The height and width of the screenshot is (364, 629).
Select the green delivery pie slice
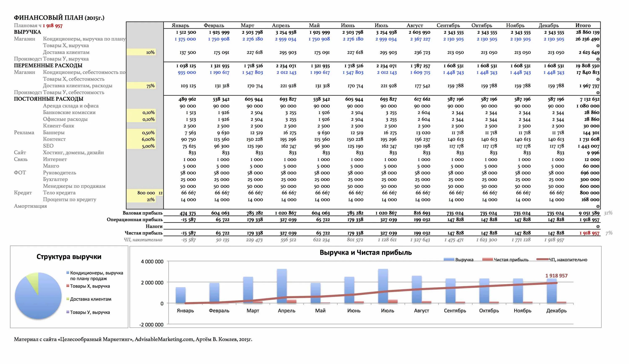point(34,281)
